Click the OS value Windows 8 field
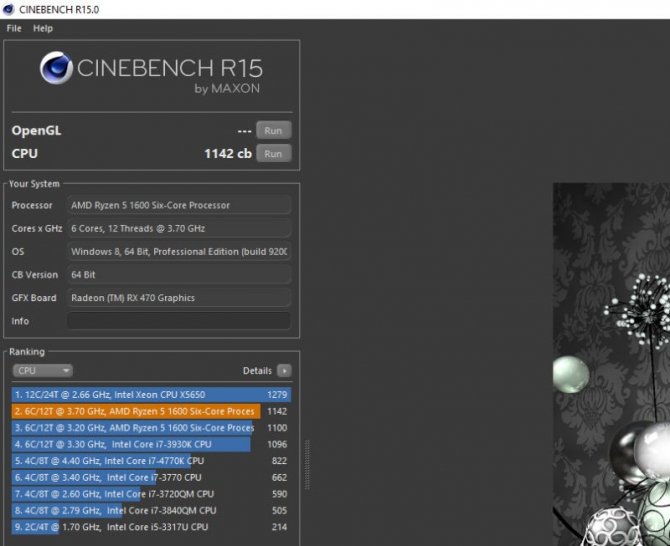The width and height of the screenshot is (670, 546). (179, 251)
